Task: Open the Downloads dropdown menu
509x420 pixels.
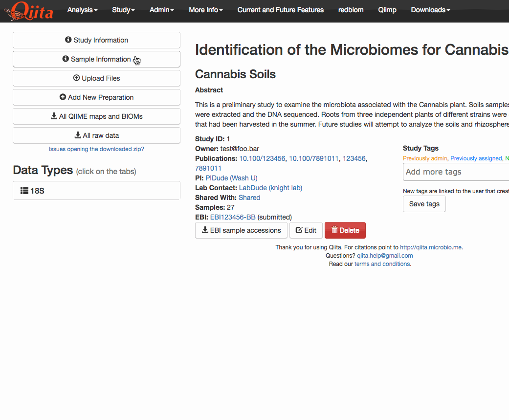Action: (x=430, y=10)
